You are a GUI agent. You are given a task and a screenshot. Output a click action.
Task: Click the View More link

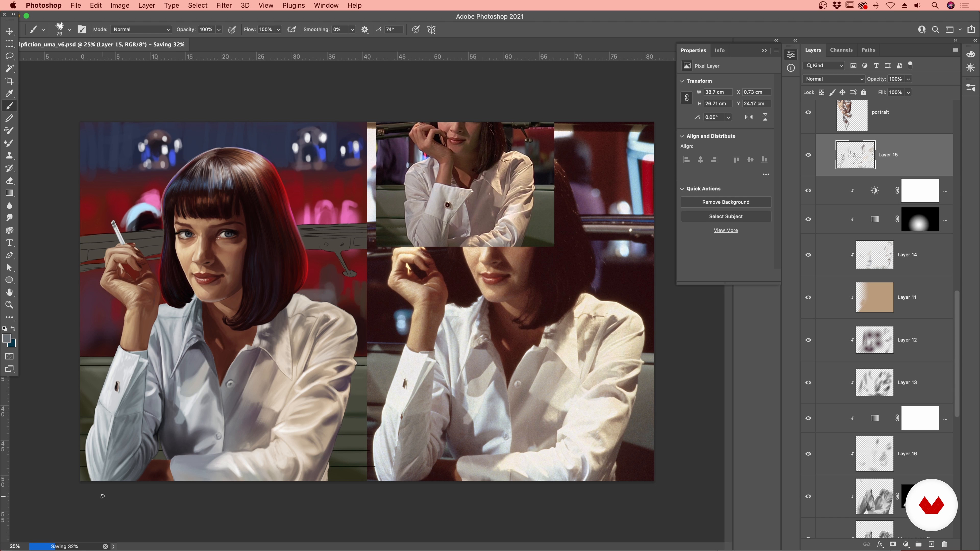[726, 230]
